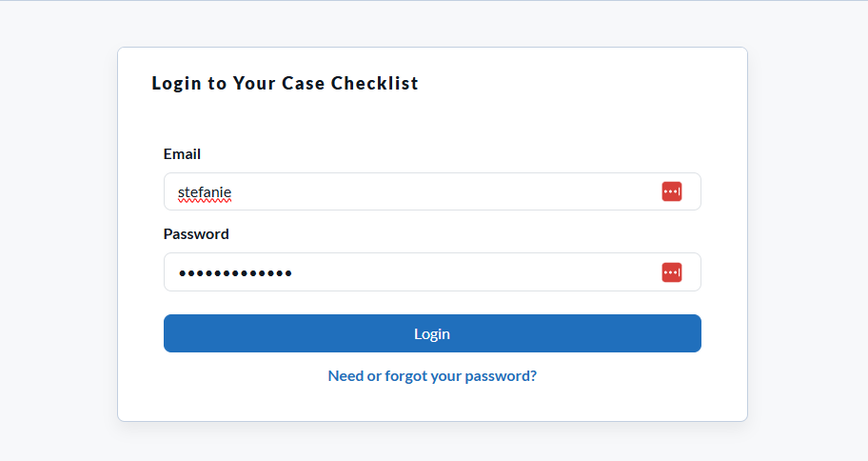
Task: Click the 'Login to Your Case Checklist' heading
Action: pyautogui.click(x=286, y=83)
